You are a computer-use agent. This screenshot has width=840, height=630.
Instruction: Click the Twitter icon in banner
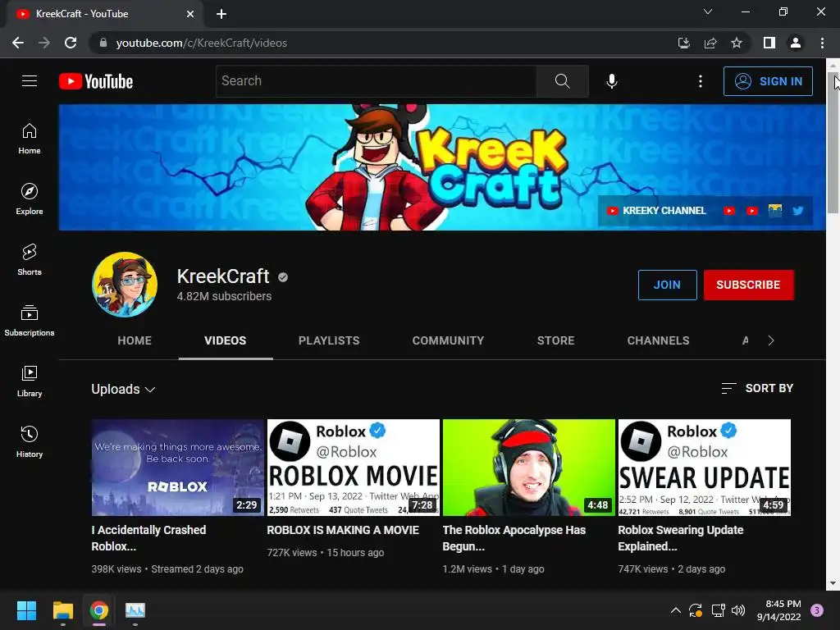[x=797, y=211]
